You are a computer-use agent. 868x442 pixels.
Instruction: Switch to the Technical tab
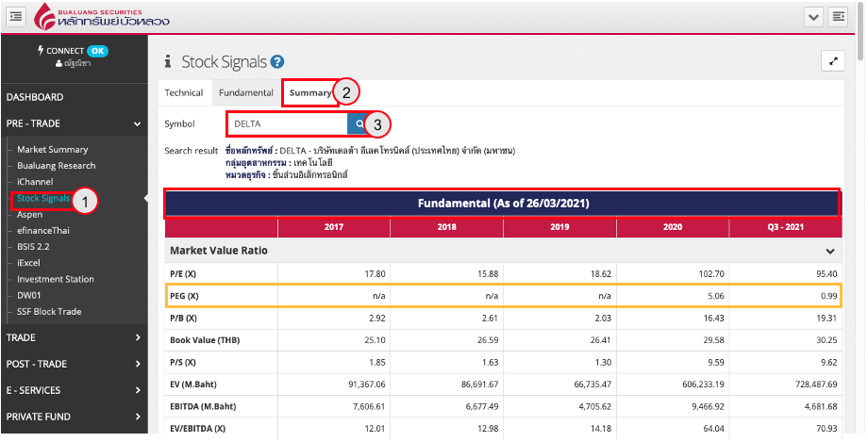click(184, 93)
